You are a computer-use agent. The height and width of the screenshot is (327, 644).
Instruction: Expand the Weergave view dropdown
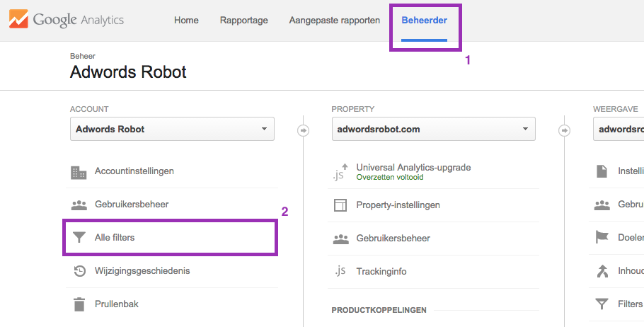pyautogui.click(x=619, y=130)
